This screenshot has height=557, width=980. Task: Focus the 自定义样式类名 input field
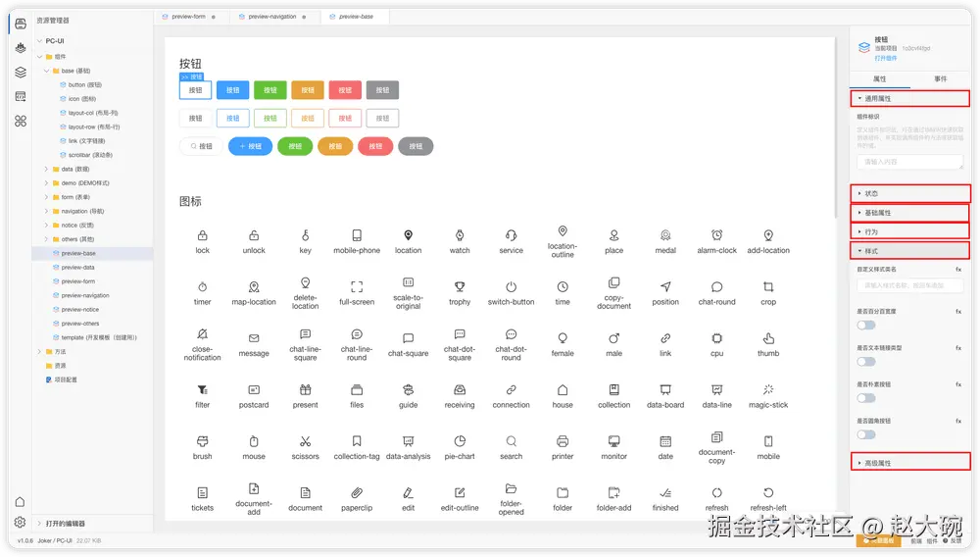[910, 285]
